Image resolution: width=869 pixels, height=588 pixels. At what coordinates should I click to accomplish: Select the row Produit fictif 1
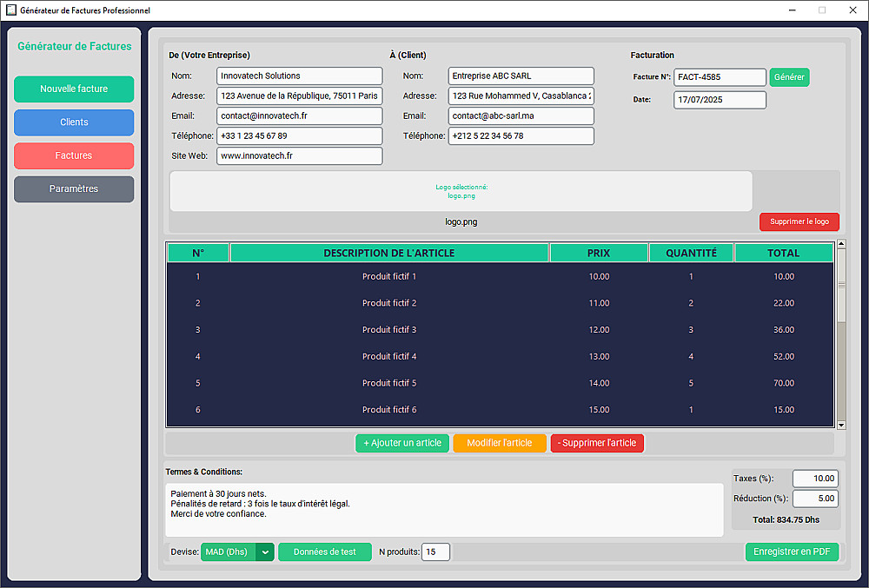500,276
